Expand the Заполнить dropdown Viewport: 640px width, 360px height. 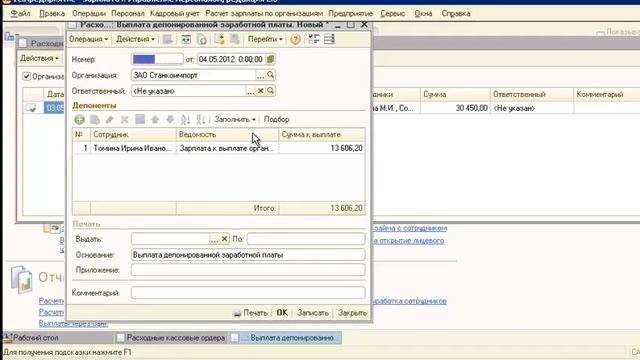click(x=235, y=120)
